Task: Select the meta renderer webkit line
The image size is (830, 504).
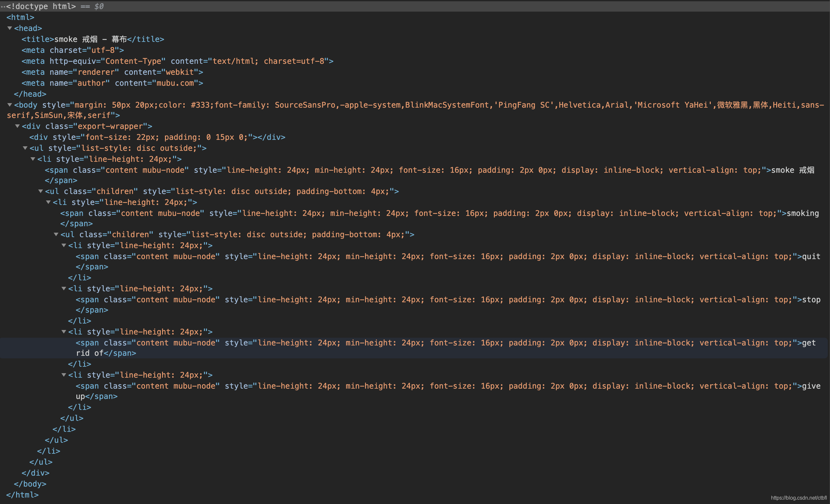Action: pyautogui.click(x=112, y=72)
